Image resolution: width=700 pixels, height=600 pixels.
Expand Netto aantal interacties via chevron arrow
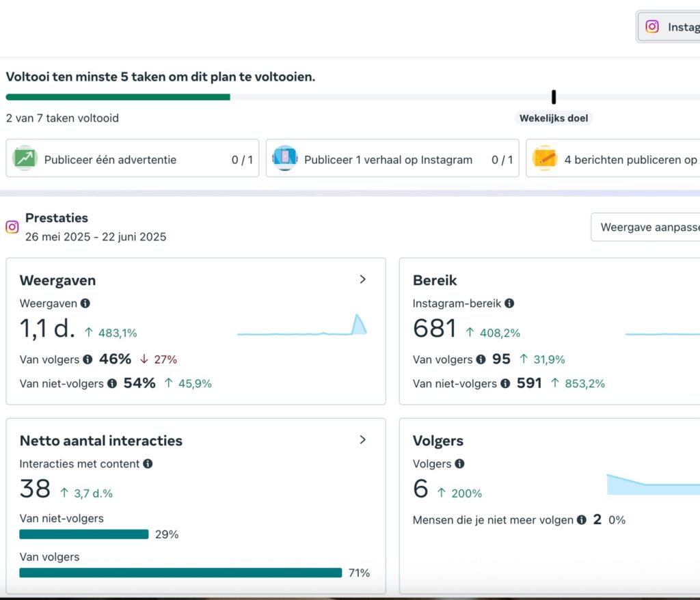tap(363, 439)
